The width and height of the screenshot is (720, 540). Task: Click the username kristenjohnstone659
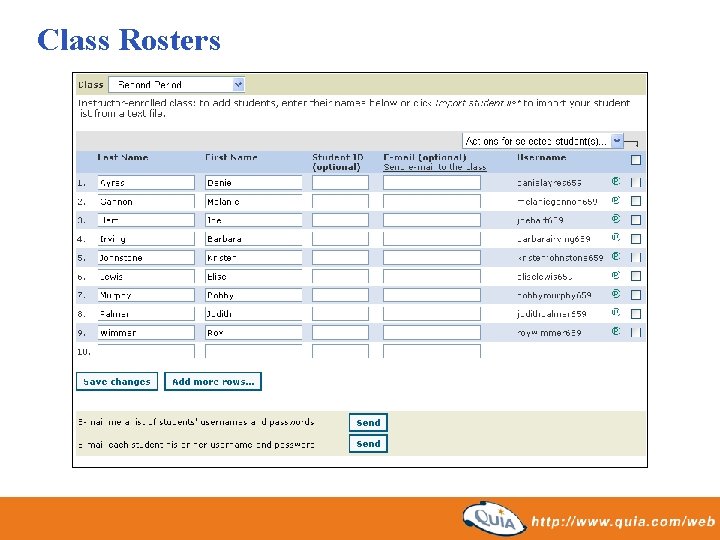[560, 258]
